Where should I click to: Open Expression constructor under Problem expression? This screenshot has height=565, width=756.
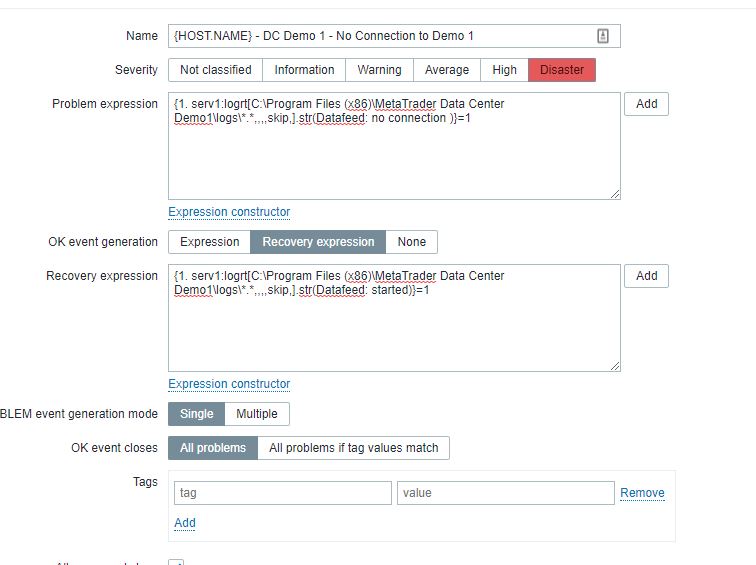229,212
